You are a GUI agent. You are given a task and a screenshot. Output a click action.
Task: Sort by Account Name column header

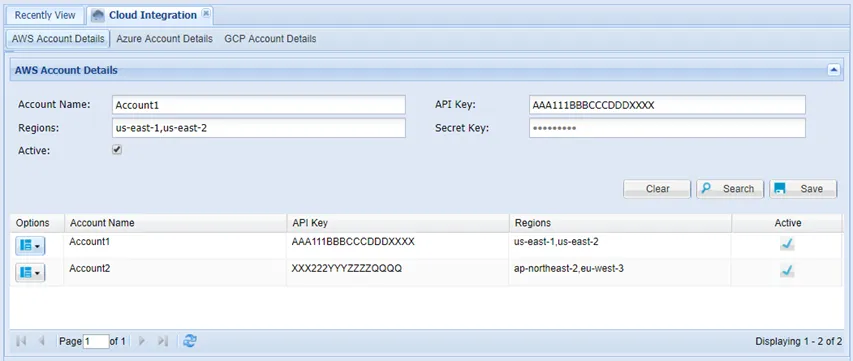[176, 223]
